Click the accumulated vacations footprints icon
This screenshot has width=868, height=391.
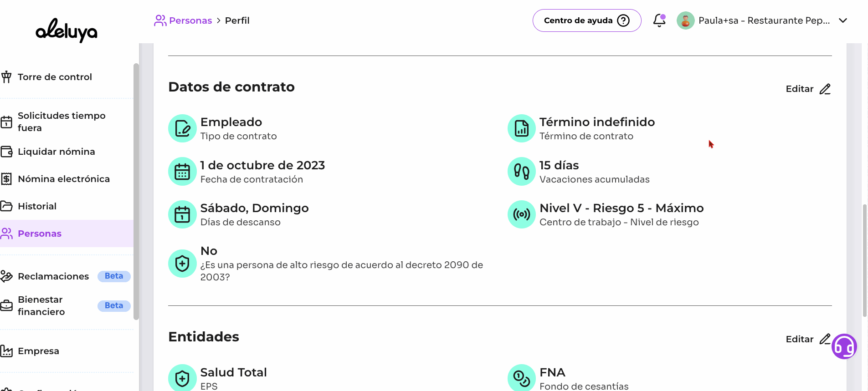pos(521,172)
